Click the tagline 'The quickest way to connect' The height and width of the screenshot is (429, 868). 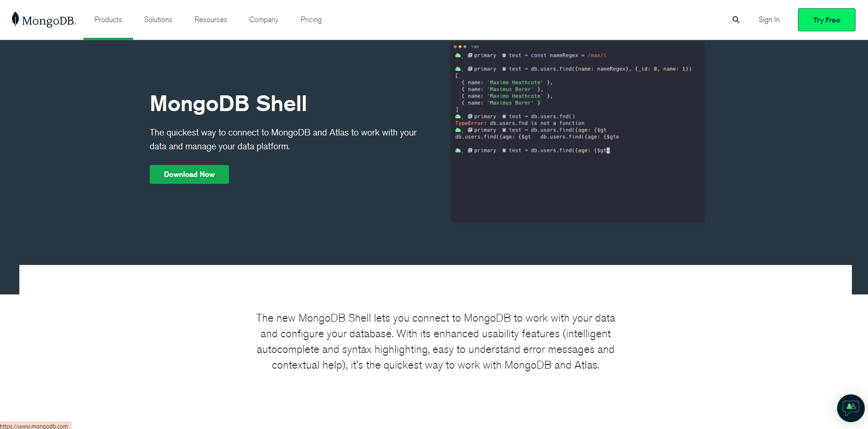point(283,139)
